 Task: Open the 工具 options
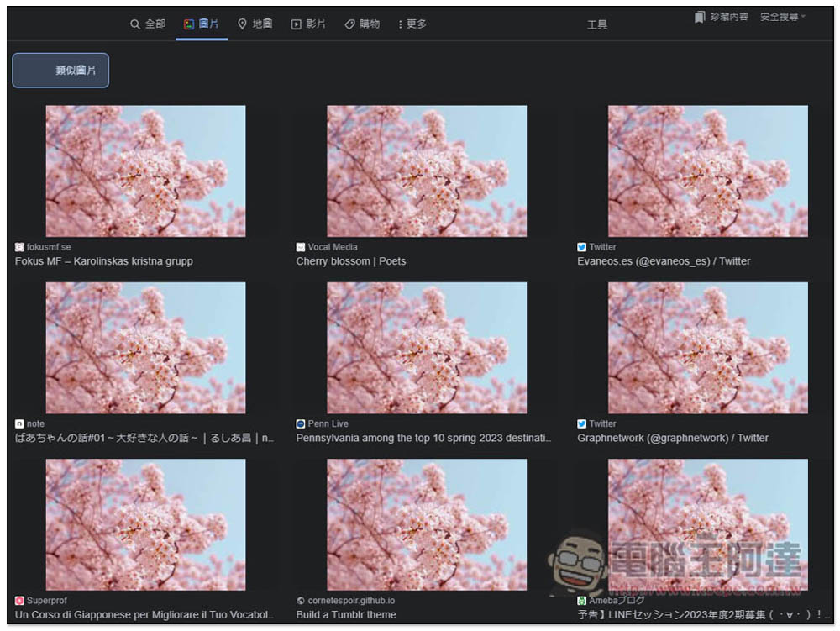coord(596,24)
